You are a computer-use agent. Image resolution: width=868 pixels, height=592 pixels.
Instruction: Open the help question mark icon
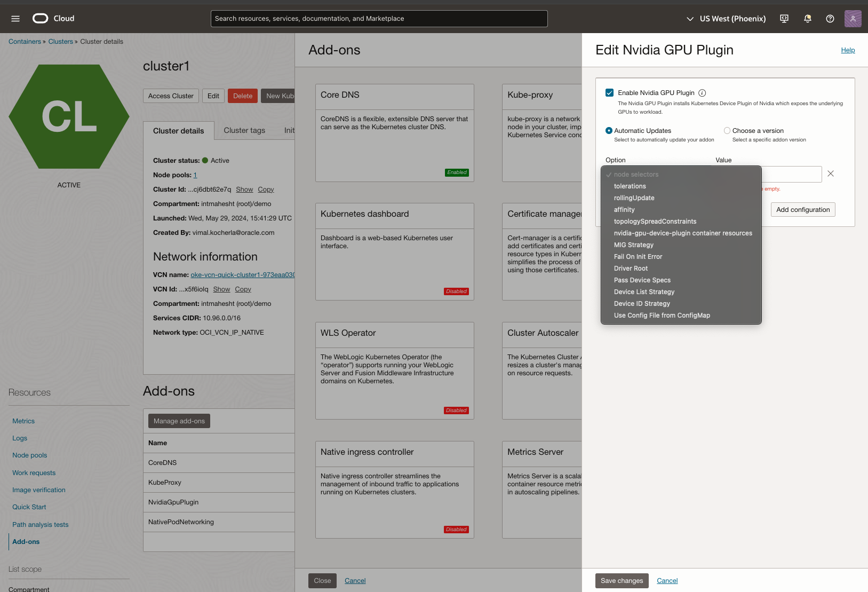(830, 19)
